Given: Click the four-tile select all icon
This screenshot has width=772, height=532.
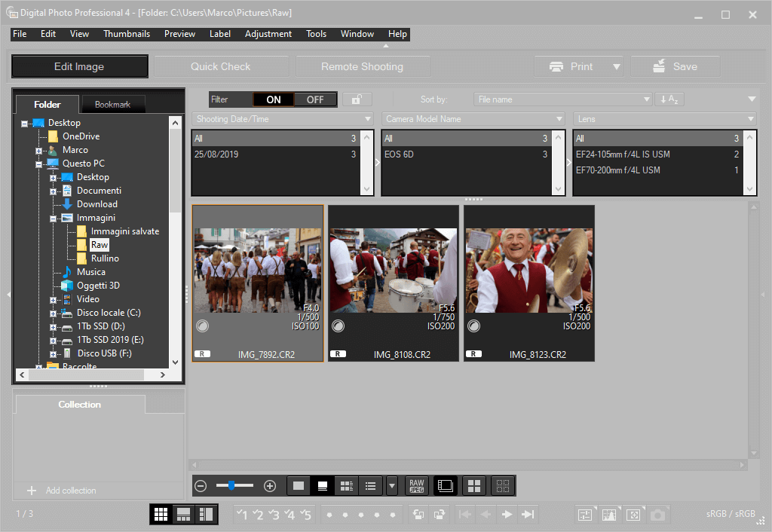Looking at the screenshot, I should click(474, 486).
